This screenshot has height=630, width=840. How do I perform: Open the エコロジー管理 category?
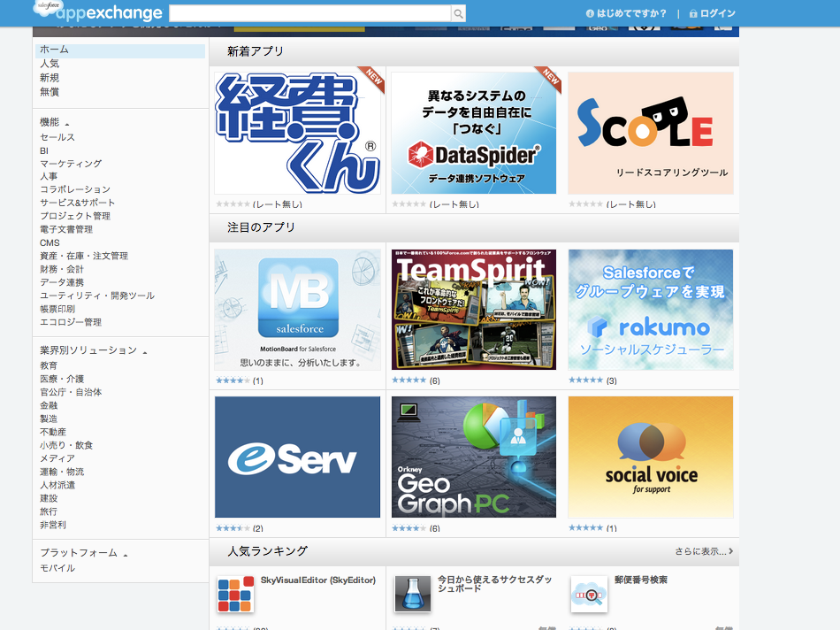click(x=71, y=322)
